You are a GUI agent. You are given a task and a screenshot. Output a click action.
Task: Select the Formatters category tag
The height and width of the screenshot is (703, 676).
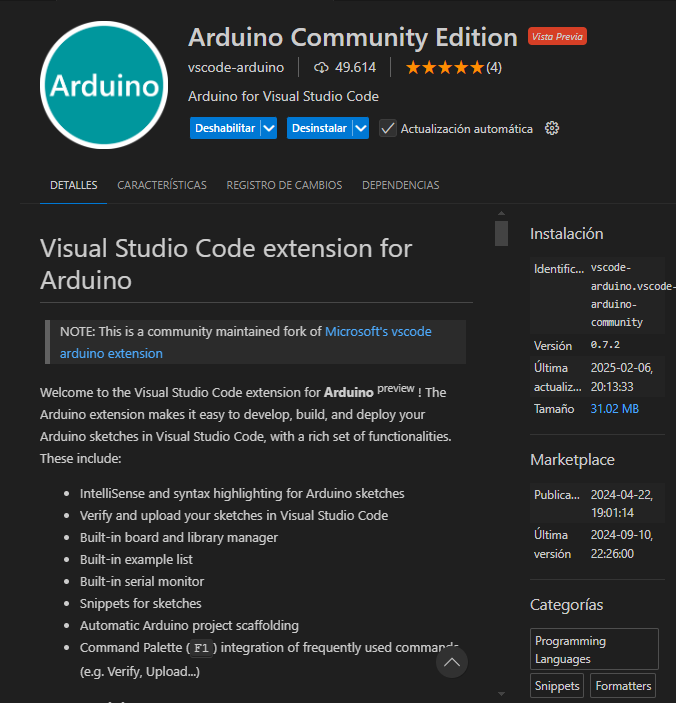pyautogui.click(x=623, y=686)
